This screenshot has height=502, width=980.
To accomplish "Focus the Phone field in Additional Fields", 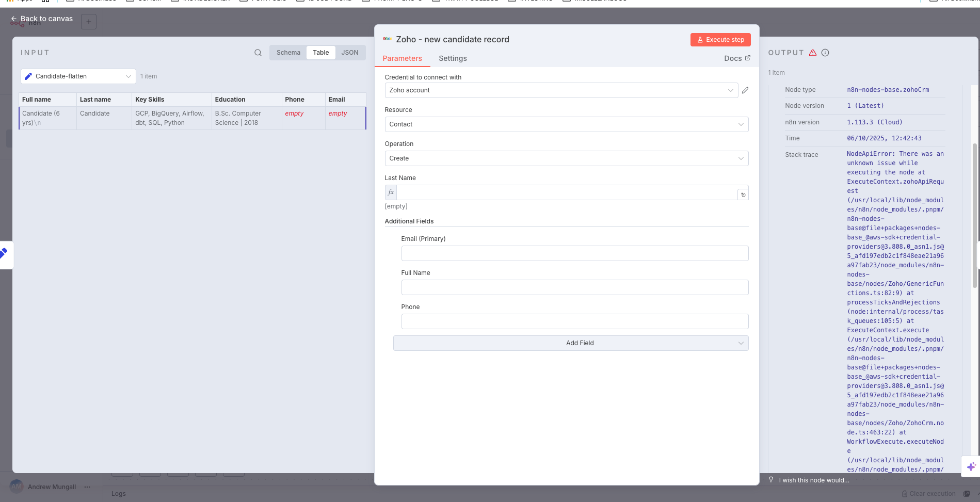I will pos(575,321).
